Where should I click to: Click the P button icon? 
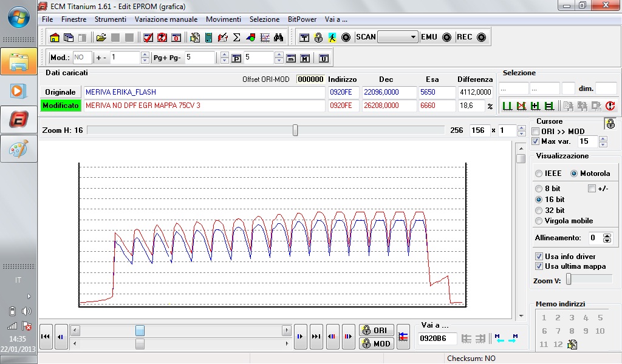[236, 58]
